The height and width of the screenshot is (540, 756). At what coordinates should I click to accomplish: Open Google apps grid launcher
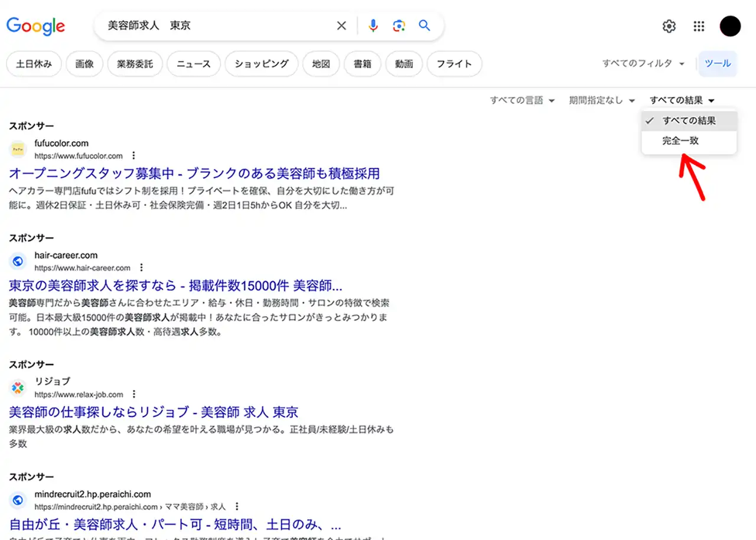click(x=699, y=26)
